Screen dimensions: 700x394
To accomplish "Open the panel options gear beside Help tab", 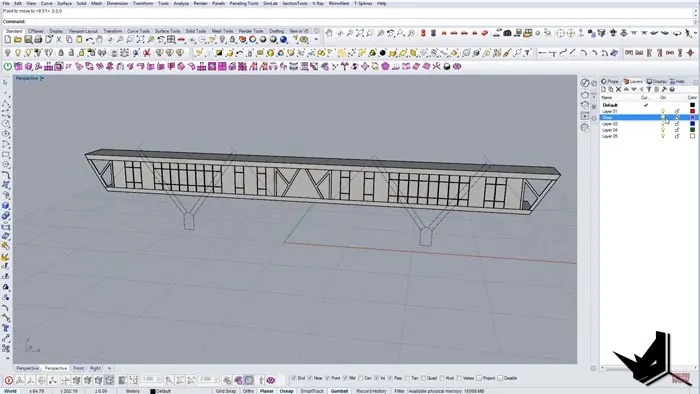I will click(695, 82).
